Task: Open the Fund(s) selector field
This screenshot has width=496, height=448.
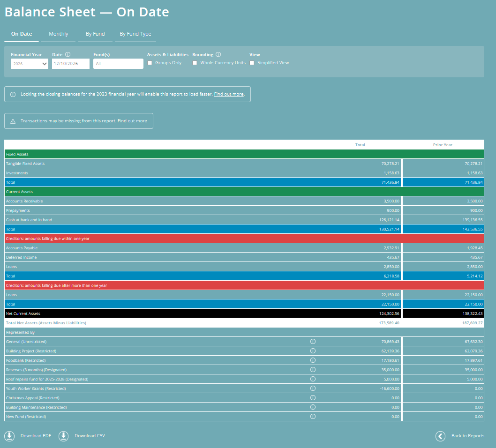Action: [118, 64]
